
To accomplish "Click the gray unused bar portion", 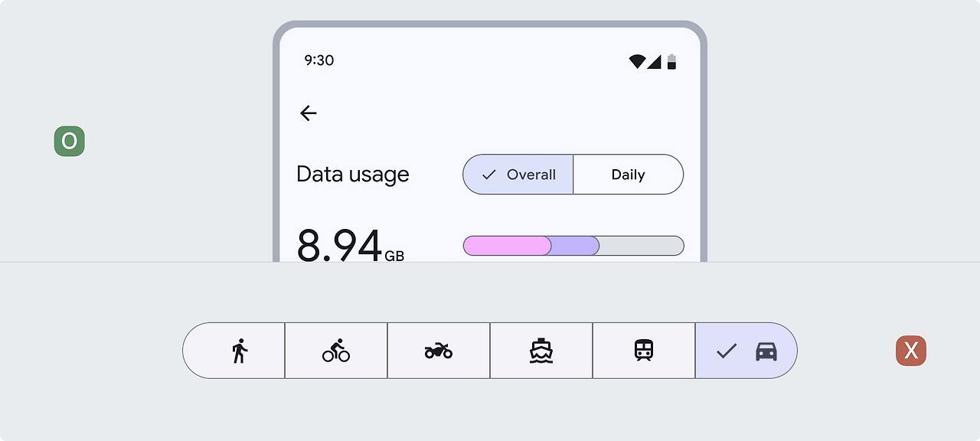I will point(642,246).
